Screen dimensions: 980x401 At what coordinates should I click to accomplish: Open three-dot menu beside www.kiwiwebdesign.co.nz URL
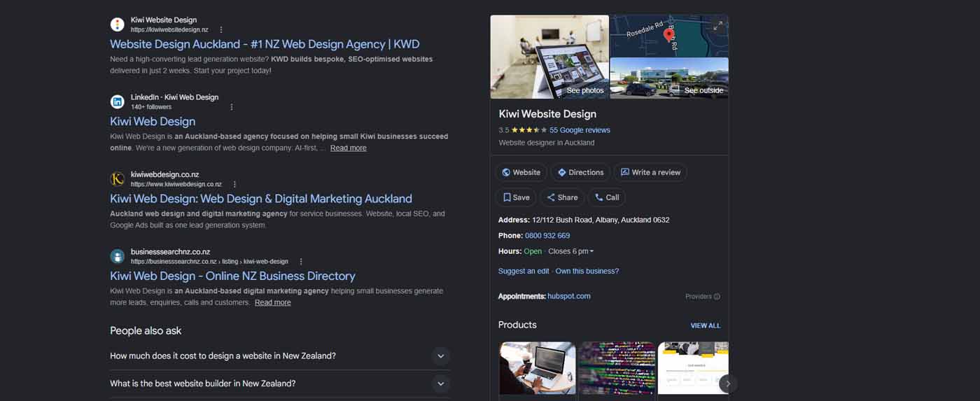click(x=234, y=184)
